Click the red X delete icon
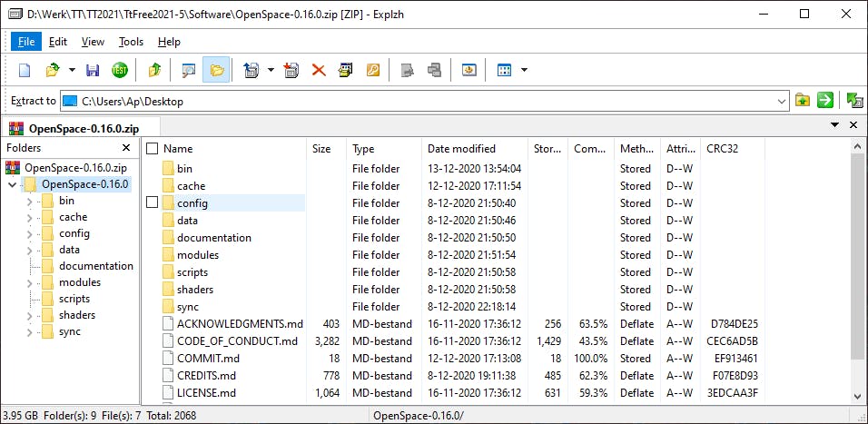The width and height of the screenshot is (868, 424). coord(319,70)
